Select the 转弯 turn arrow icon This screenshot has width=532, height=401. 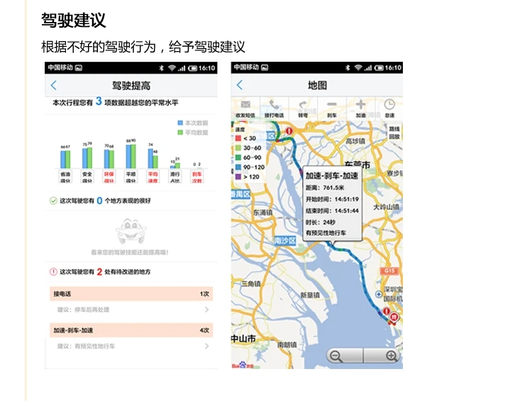[303, 104]
